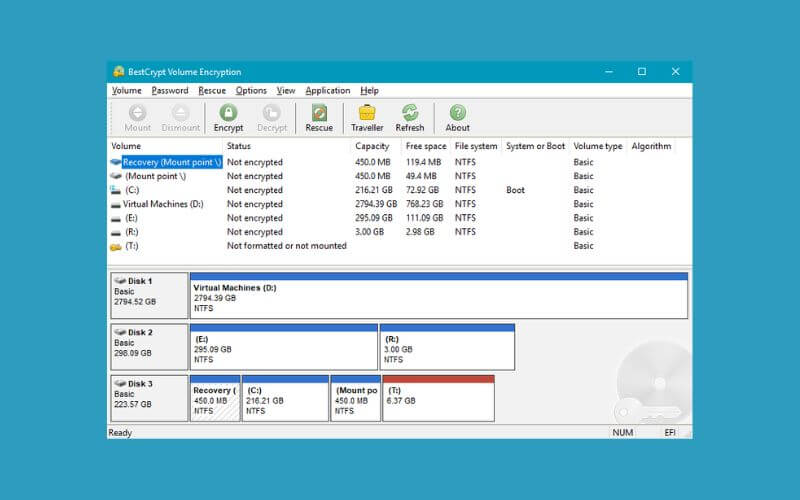
Task: Refresh the volume list
Action: [x=410, y=118]
